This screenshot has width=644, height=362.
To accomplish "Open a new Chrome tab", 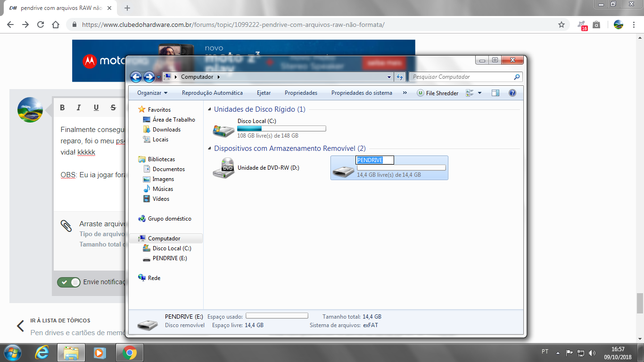I will (x=127, y=8).
